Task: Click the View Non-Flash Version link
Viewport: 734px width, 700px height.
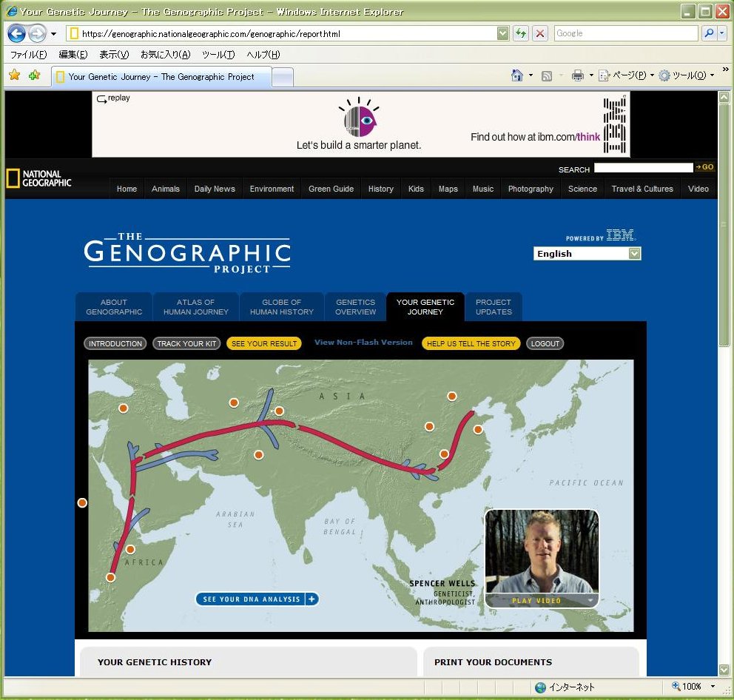Action: point(363,343)
